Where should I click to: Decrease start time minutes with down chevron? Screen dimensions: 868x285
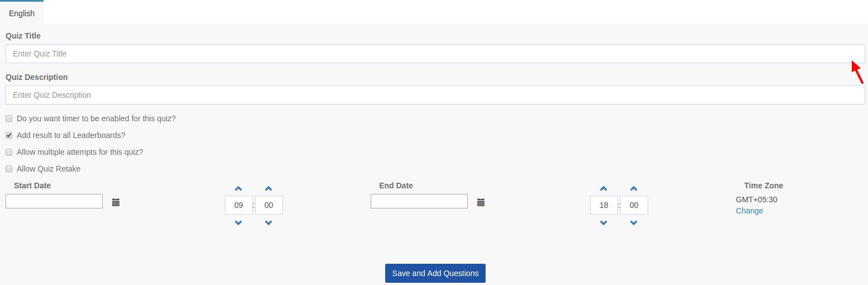point(268,222)
